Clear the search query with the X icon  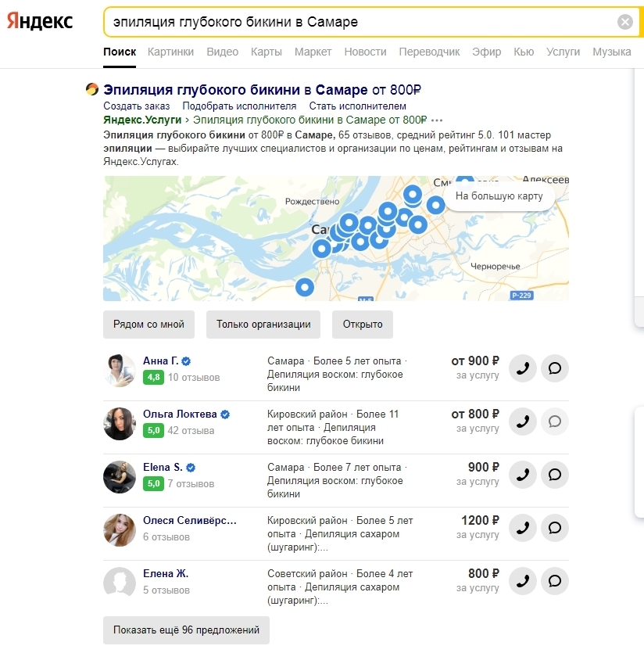click(x=625, y=22)
